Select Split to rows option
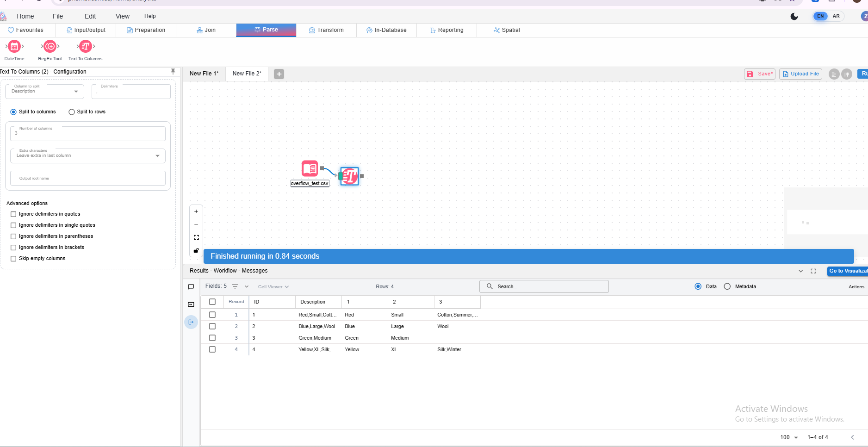This screenshot has height=447, width=868. (x=72, y=112)
